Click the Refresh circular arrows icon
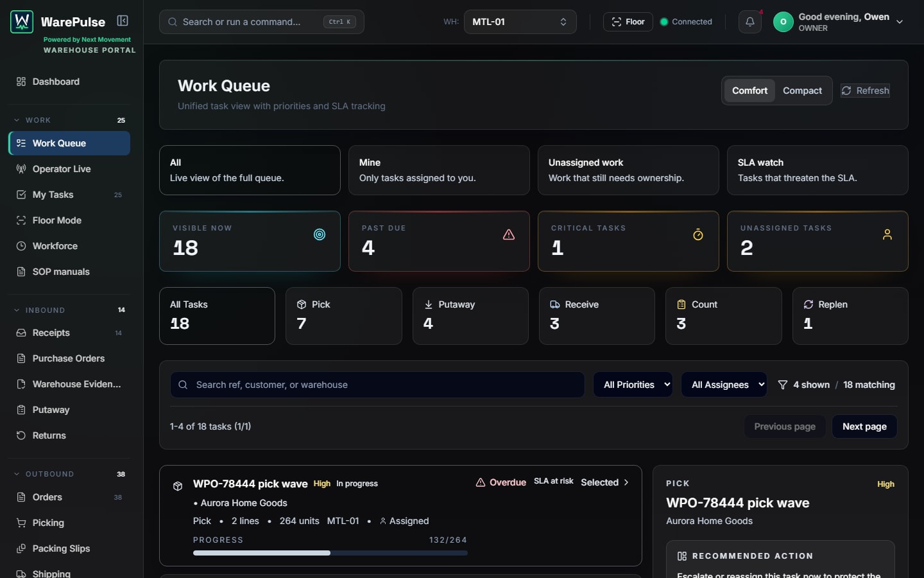 [846, 91]
